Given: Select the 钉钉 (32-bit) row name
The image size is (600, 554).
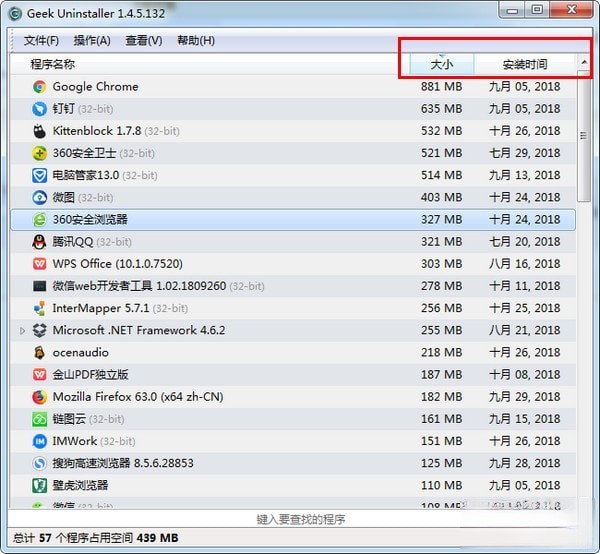Looking at the screenshot, I should [83, 109].
